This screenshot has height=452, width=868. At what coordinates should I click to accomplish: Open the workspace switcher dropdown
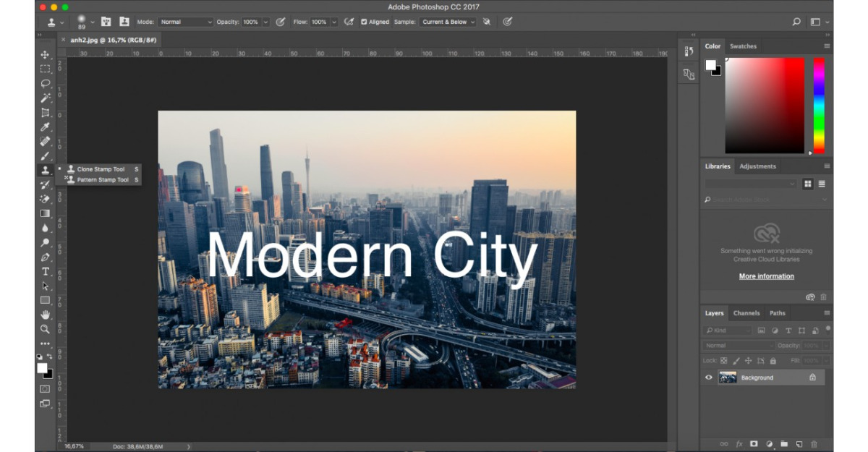point(819,22)
